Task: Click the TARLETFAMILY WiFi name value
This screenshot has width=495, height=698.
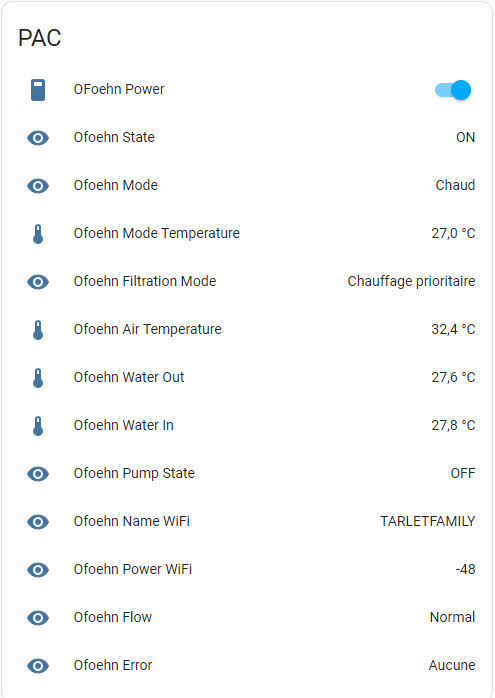Action: (x=428, y=521)
